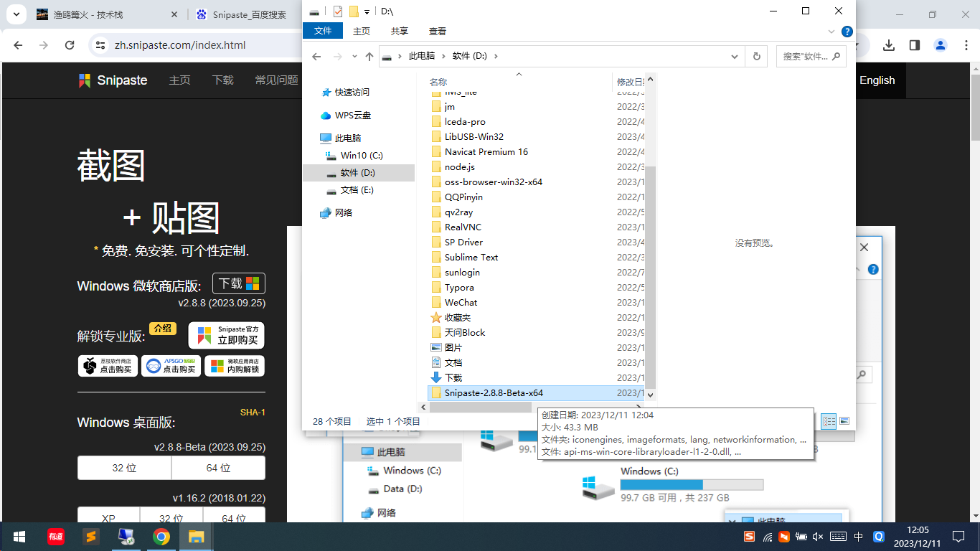Screen dimensions: 980x551
Task: Go back in Chrome browser
Action: point(19,45)
